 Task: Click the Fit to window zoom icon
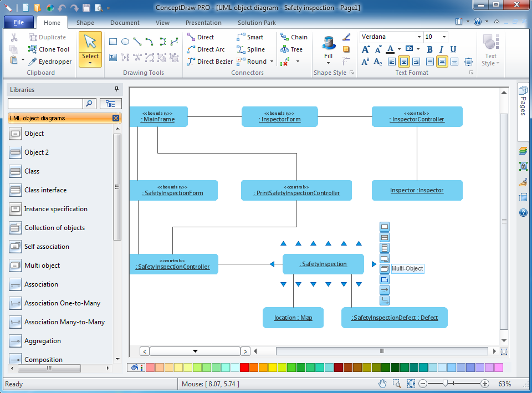411,384
